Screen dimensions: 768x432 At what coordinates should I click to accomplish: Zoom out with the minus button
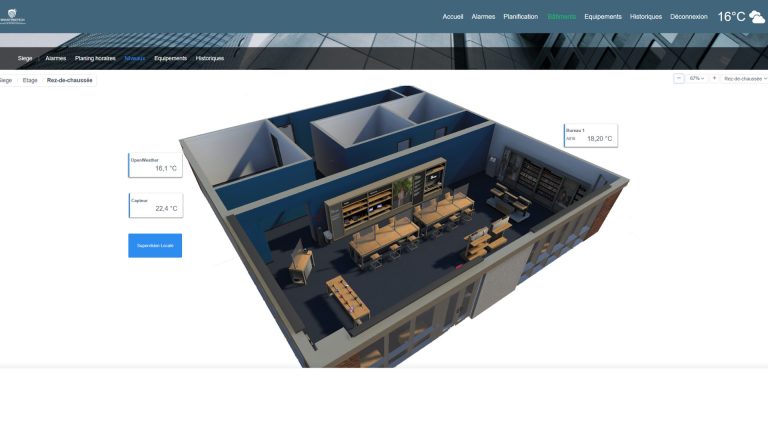point(678,78)
